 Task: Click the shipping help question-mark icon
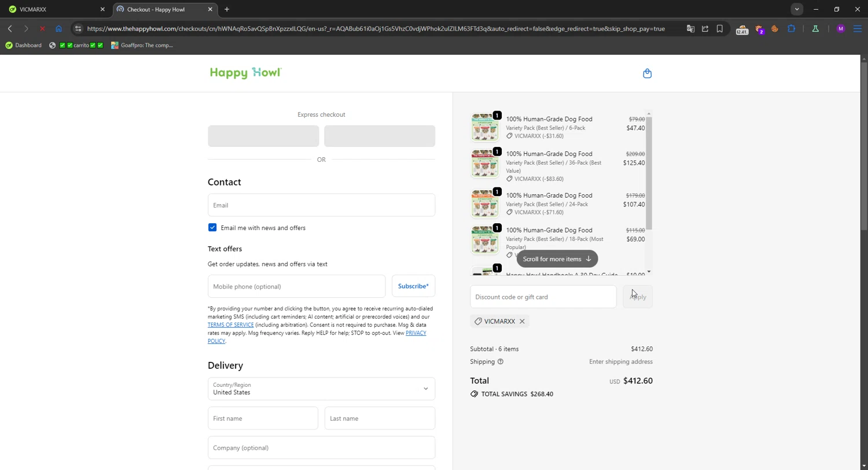tap(501, 362)
